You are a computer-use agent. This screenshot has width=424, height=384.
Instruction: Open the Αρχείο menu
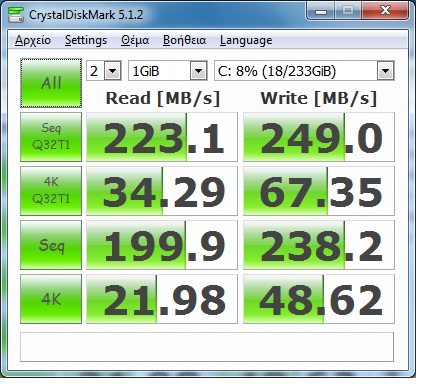point(33,40)
